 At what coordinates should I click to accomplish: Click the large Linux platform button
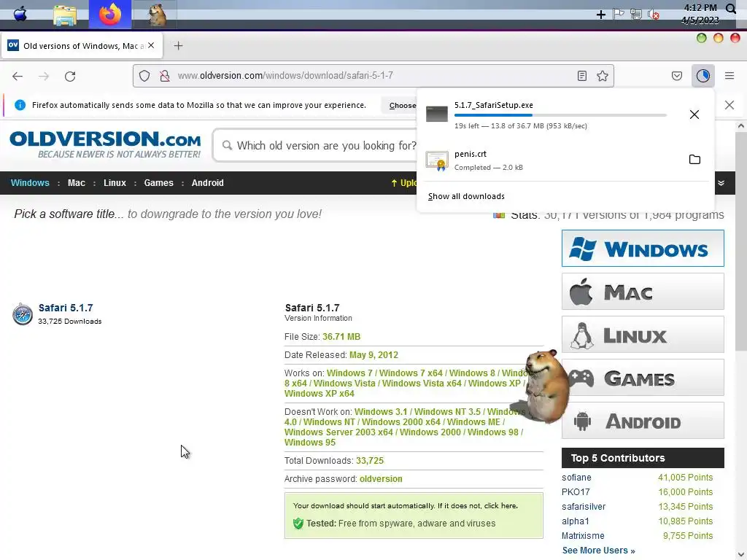pos(643,334)
